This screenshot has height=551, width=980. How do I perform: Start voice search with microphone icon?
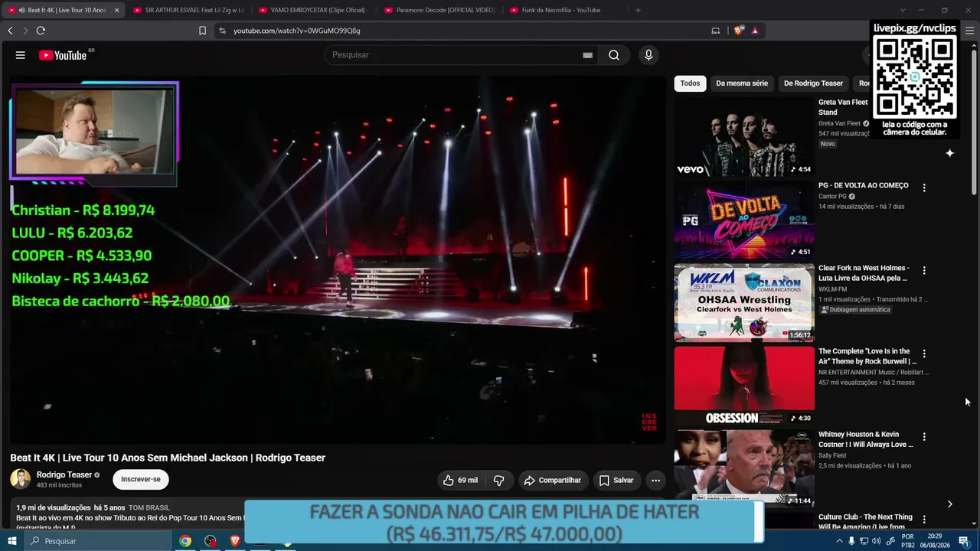[x=648, y=55]
